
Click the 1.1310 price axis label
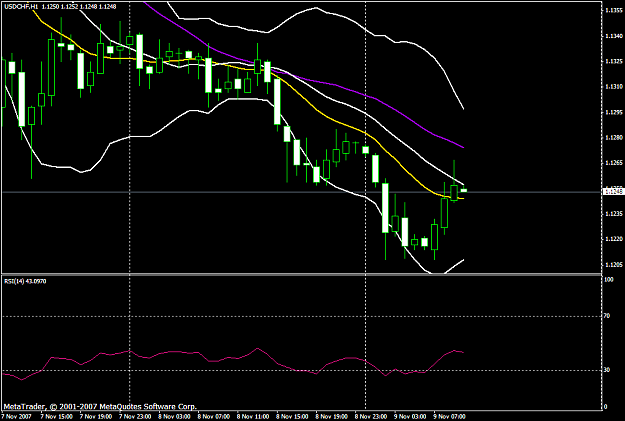(x=614, y=87)
